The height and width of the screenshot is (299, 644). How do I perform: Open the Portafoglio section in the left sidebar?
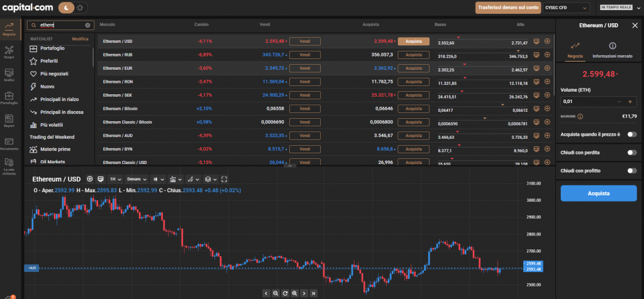coord(9,98)
